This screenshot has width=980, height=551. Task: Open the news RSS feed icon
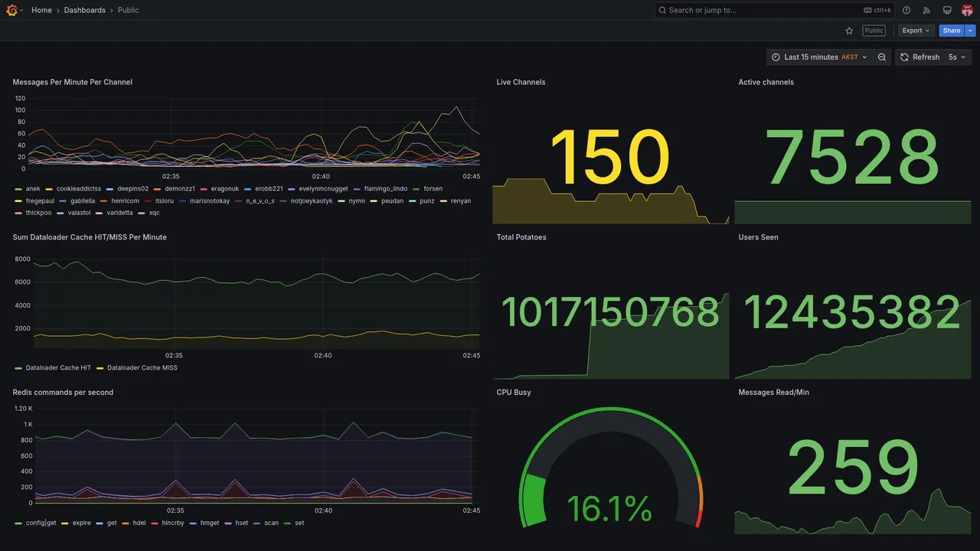[926, 10]
